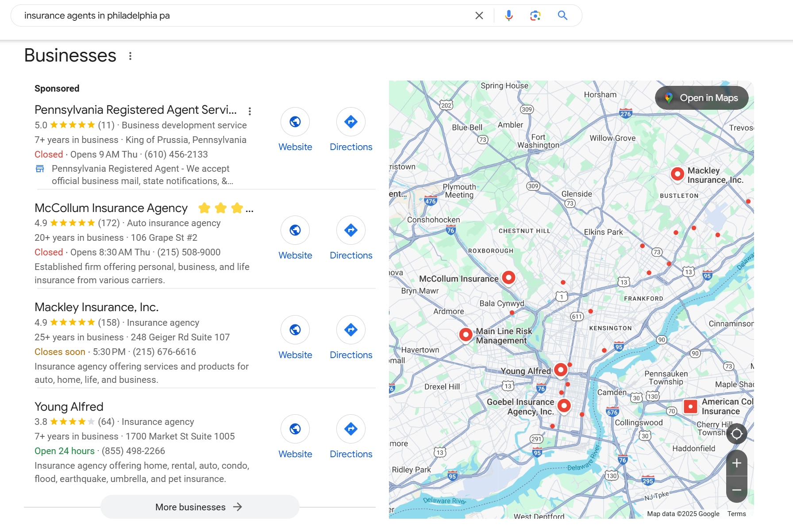The width and height of the screenshot is (793, 532).
Task: Click Closes soon status for Mackley Insurance
Action: [x=60, y=352]
